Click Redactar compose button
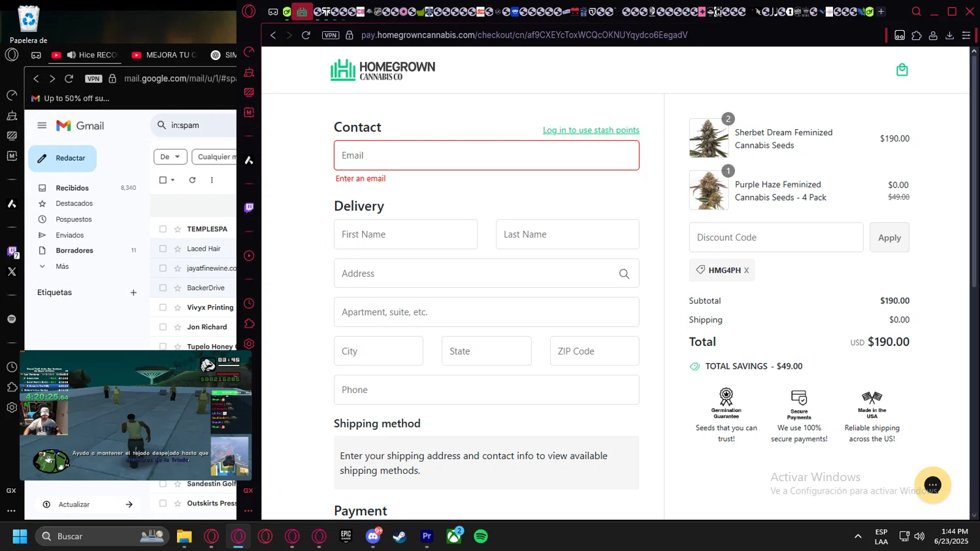The width and height of the screenshot is (980, 551). coord(63,158)
